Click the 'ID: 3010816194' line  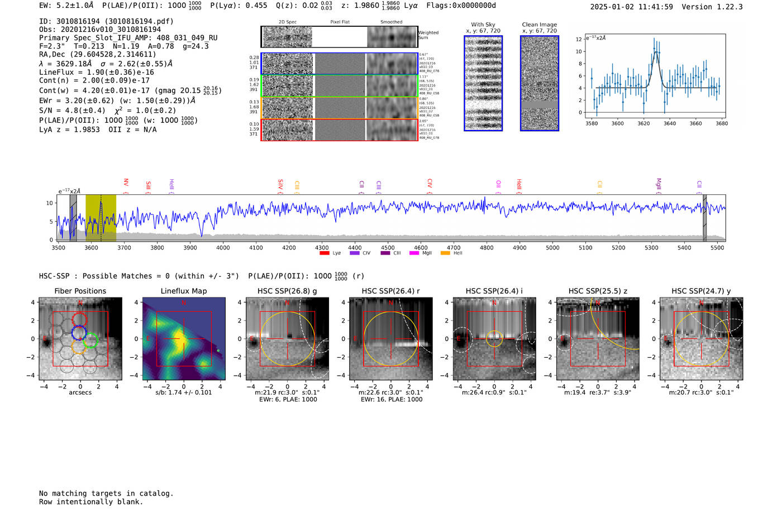(x=106, y=21)
